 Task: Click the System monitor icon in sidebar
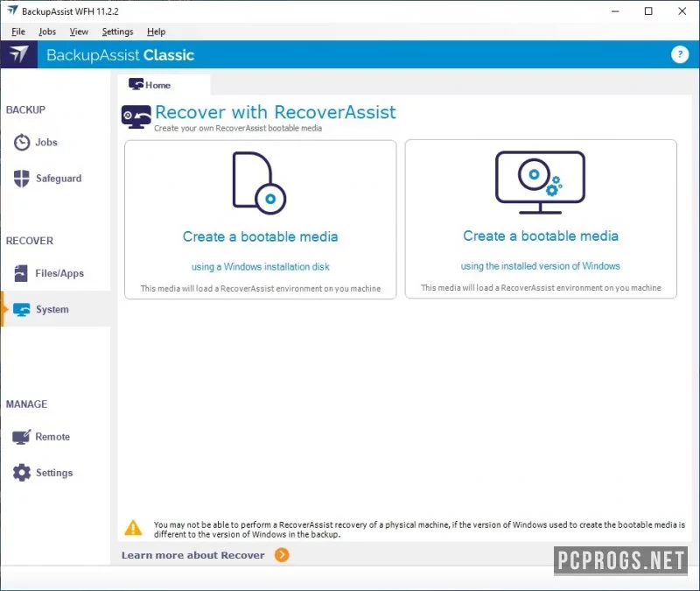pyautogui.click(x=21, y=310)
